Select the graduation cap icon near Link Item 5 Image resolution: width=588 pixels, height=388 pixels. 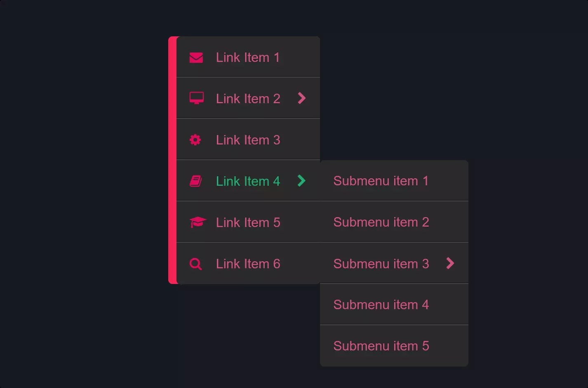tap(199, 222)
